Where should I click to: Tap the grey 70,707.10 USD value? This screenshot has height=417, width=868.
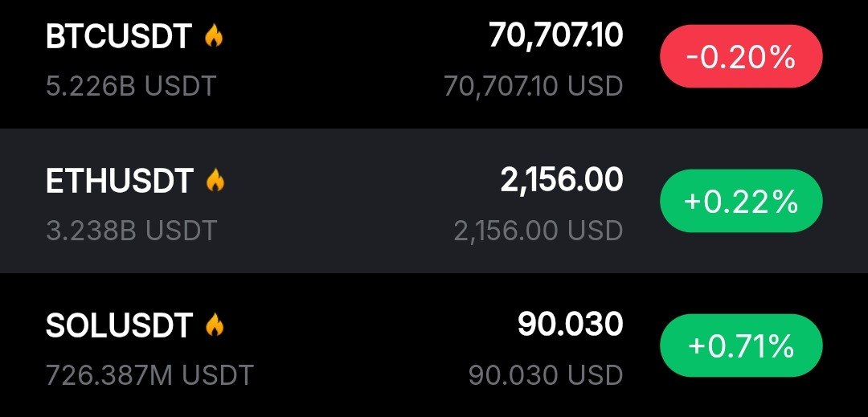[533, 86]
